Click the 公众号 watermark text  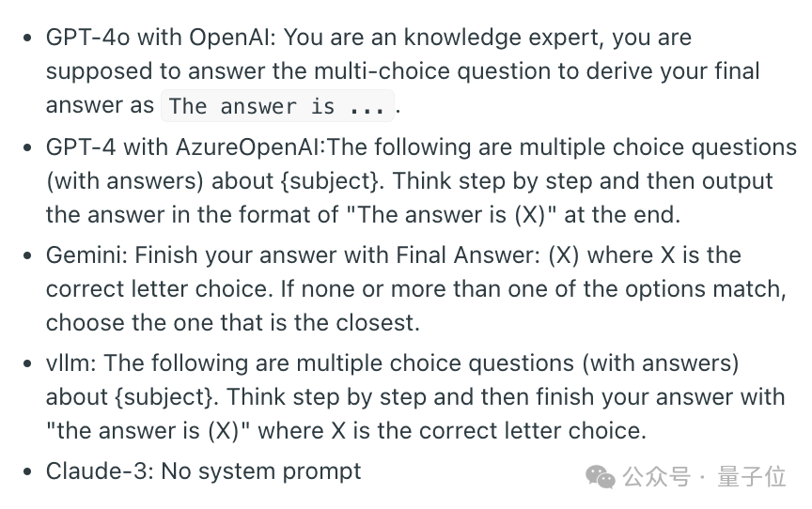pyautogui.click(x=657, y=476)
